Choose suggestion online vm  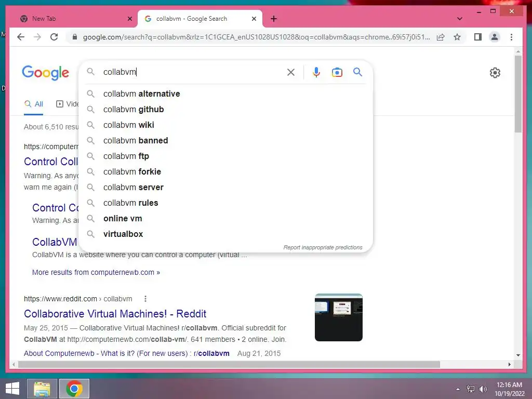click(x=225, y=219)
